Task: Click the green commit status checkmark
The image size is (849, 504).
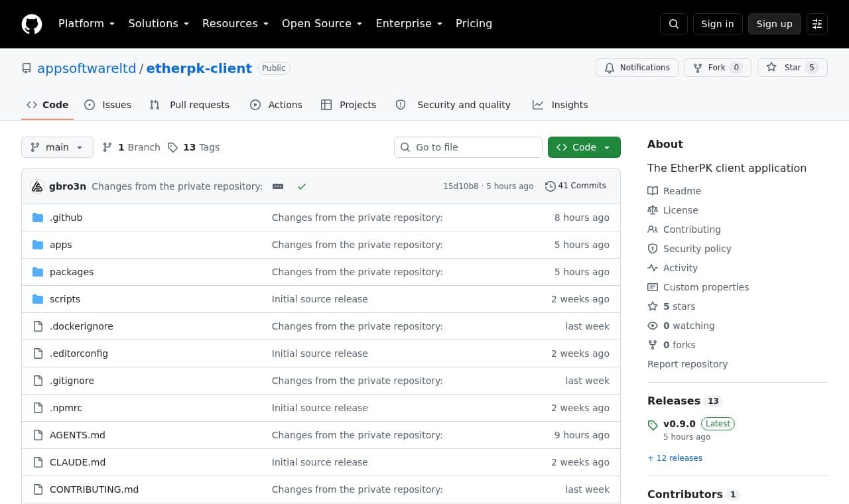Action: 302,186
